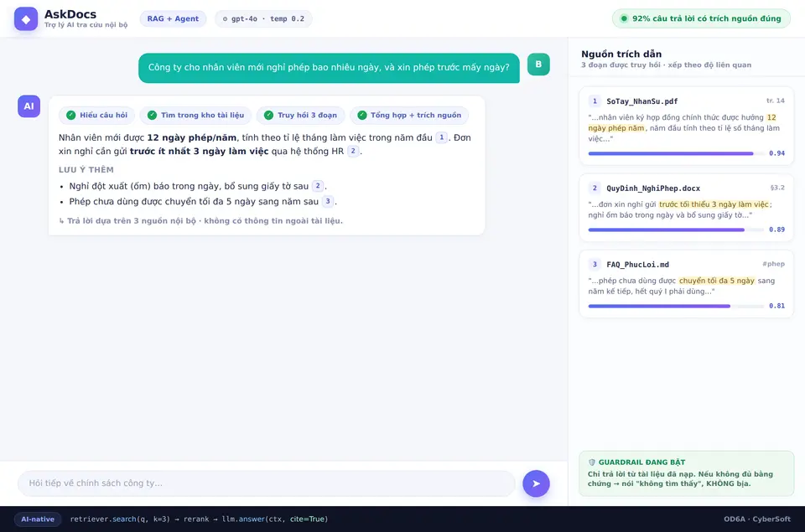Click the 0.89 relevance score value
The image size is (805, 532).
click(776, 230)
